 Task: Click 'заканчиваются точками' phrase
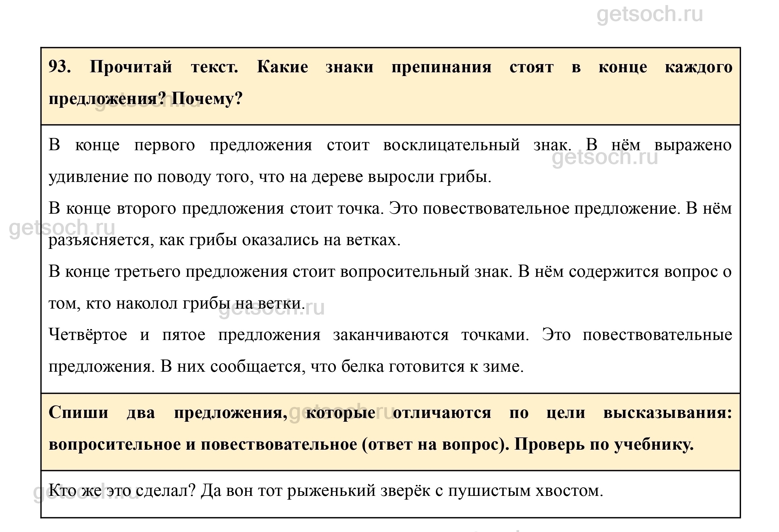pyautogui.click(x=431, y=335)
